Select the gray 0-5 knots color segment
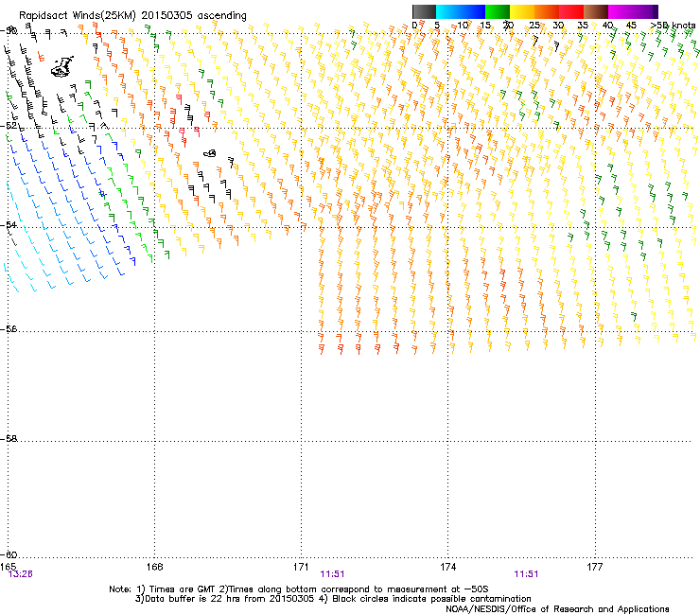The height and width of the screenshot is (615, 700). [424, 11]
